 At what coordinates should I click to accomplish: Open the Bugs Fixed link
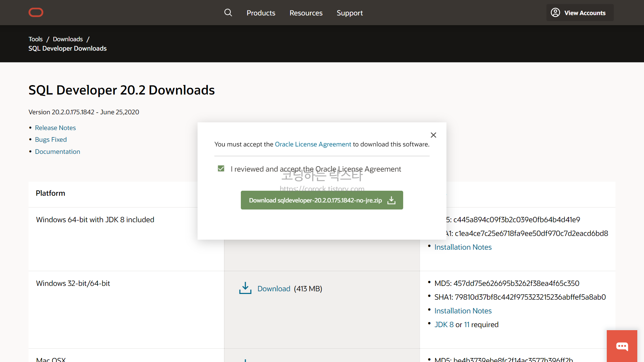[x=51, y=139]
